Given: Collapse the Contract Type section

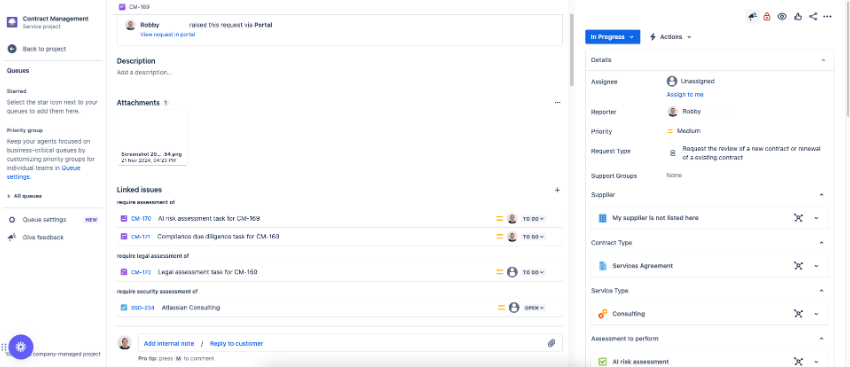Looking at the screenshot, I should (x=821, y=243).
